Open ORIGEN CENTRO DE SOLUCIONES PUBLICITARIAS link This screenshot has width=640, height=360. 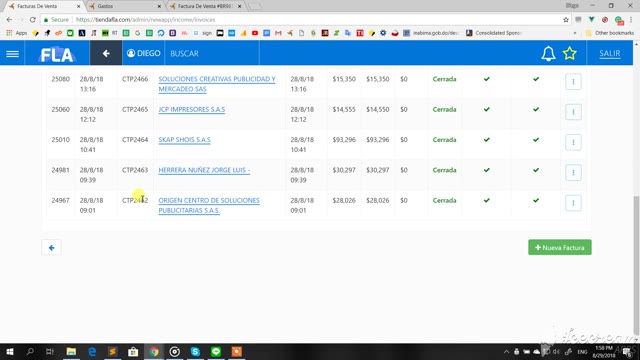[209, 205]
